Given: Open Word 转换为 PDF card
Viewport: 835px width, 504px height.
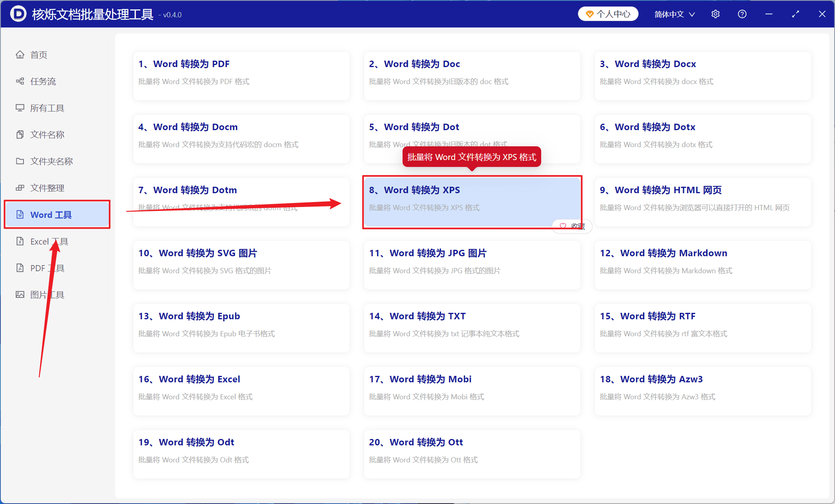Looking at the screenshot, I should tap(241, 76).
